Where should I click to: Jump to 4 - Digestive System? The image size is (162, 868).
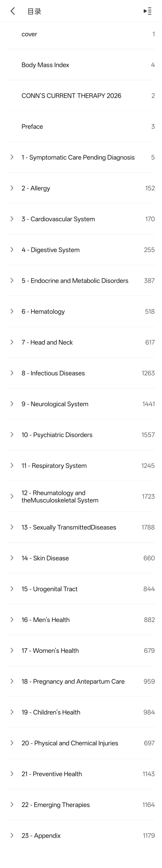tap(81, 250)
